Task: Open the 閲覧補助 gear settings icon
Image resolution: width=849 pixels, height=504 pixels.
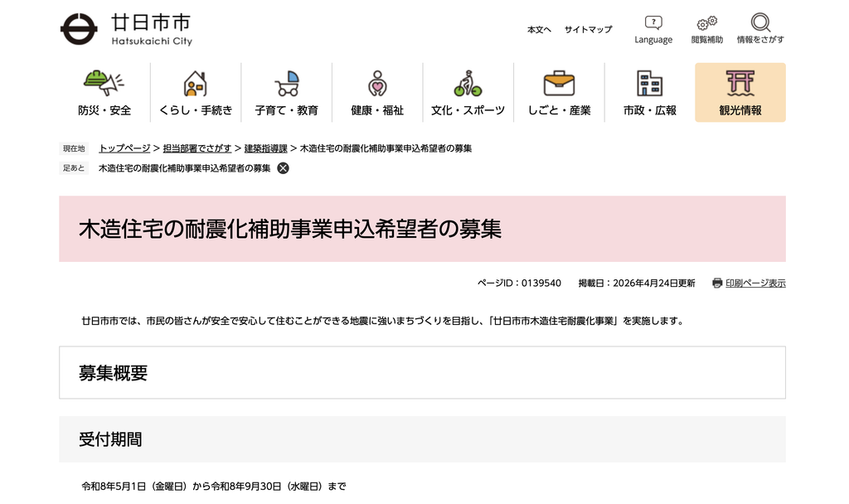Action: pos(706,22)
